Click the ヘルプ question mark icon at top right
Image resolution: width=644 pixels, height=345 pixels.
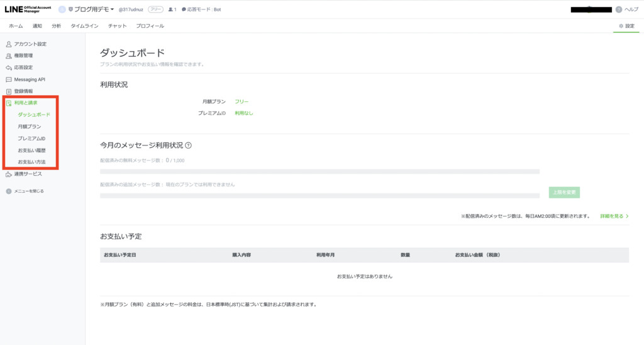[618, 9]
